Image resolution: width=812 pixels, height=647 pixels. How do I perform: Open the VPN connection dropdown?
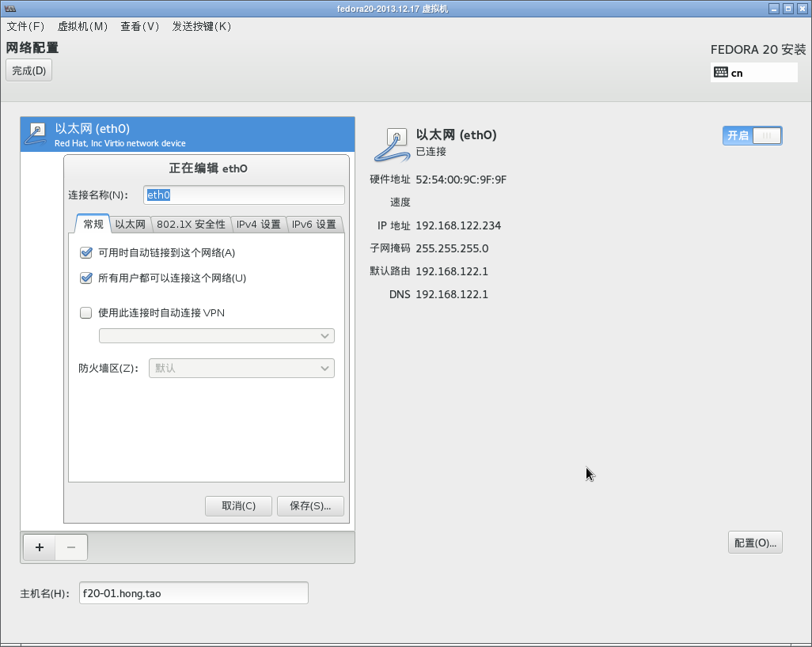click(x=217, y=336)
